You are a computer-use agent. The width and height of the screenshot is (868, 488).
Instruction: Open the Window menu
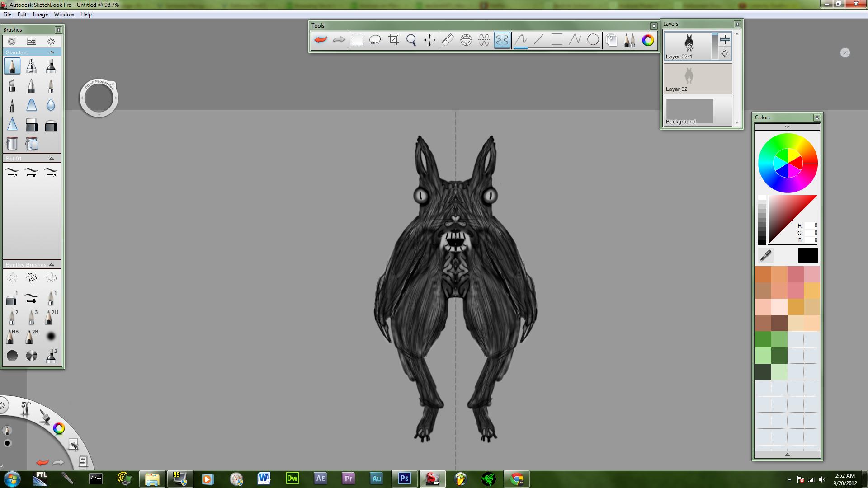pos(64,14)
